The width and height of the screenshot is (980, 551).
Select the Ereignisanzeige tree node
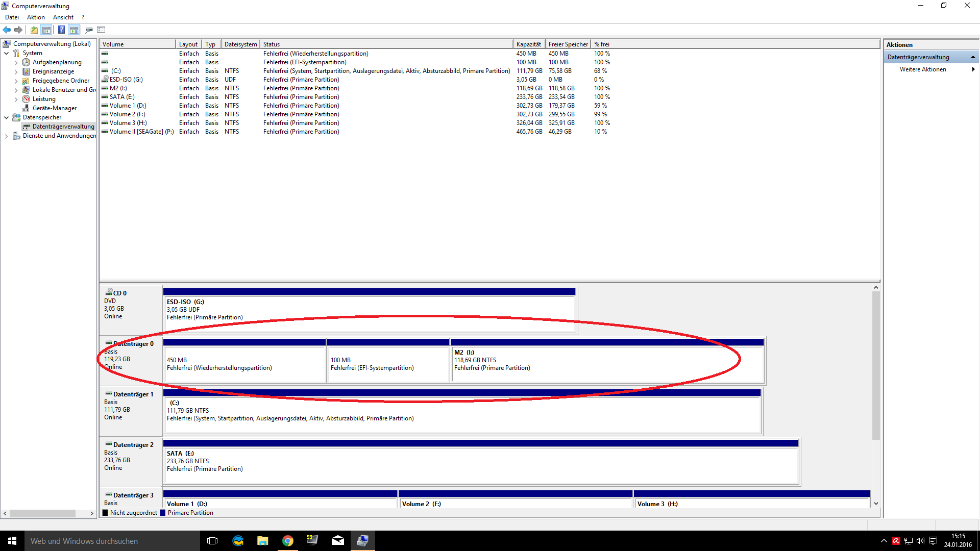(x=53, y=71)
